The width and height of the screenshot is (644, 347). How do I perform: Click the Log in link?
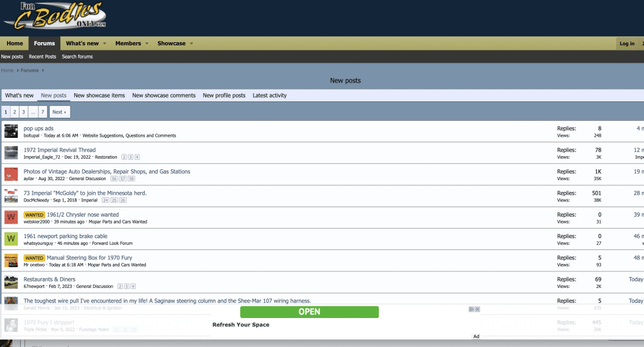pyautogui.click(x=627, y=43)
